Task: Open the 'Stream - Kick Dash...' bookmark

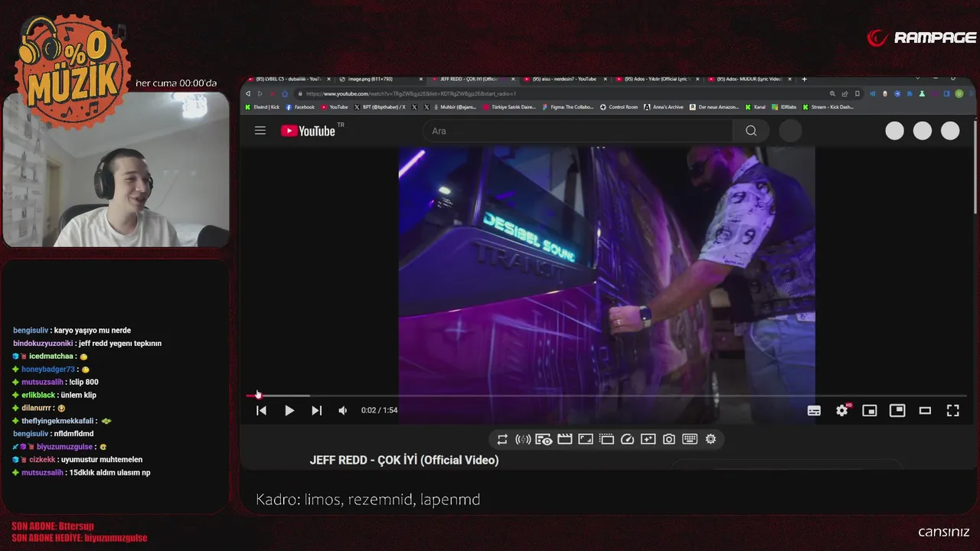Action: (828, 107)
